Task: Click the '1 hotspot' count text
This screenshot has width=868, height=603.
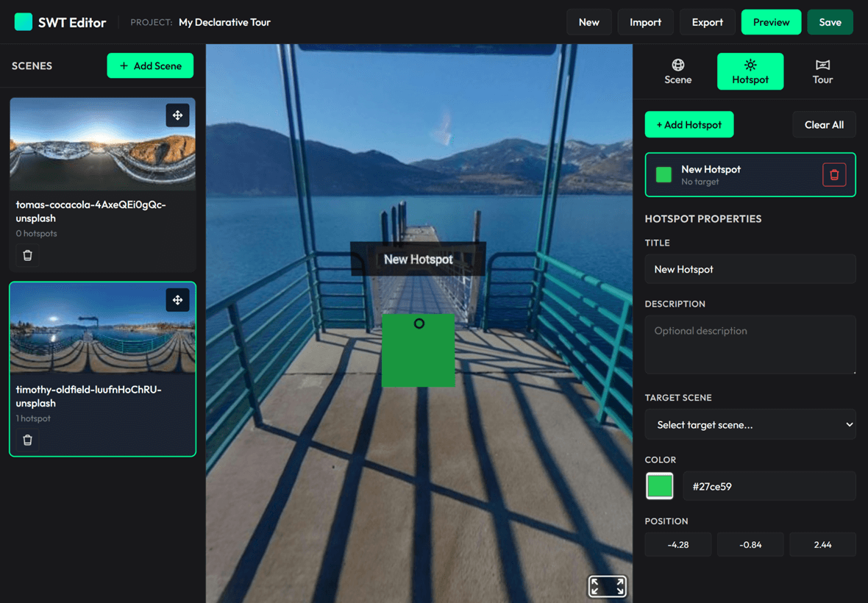Action: [x=33, y=418]
